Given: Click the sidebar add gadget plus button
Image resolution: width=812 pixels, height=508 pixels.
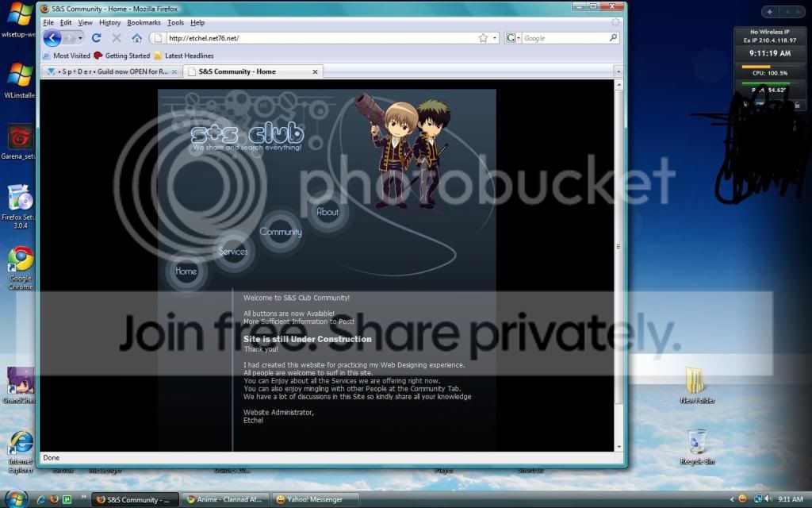Looking at the screenshot, I should click(x=769, y=11).
